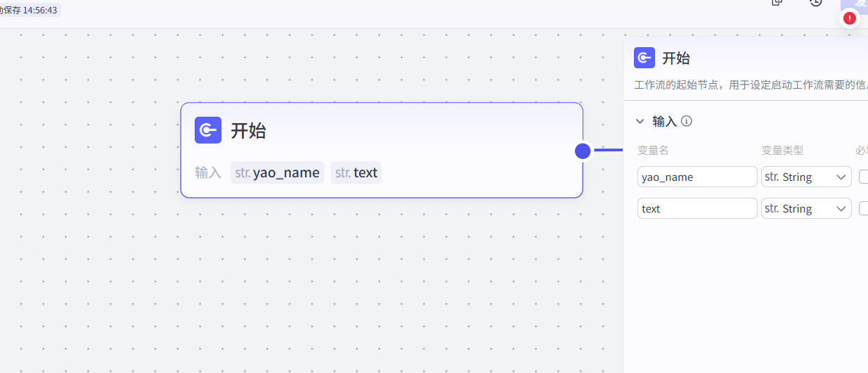Select the str. text tag in Start node

[356, 172]
